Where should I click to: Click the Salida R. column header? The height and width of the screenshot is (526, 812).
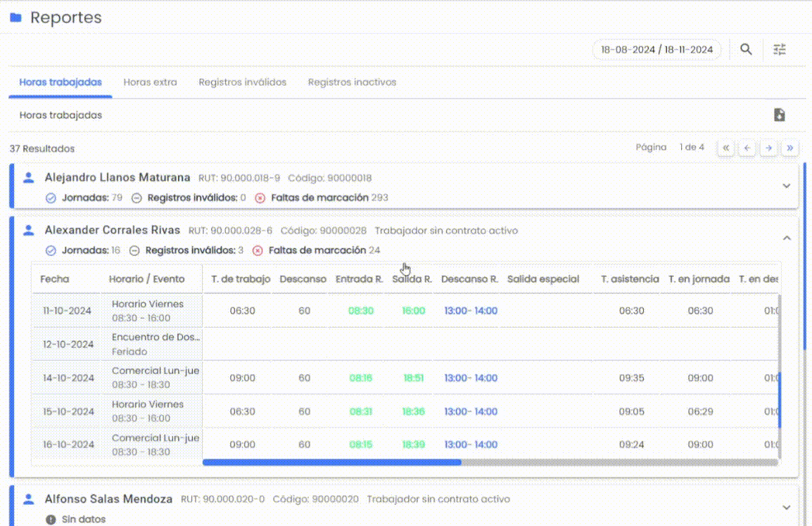(x=412, y=279)
